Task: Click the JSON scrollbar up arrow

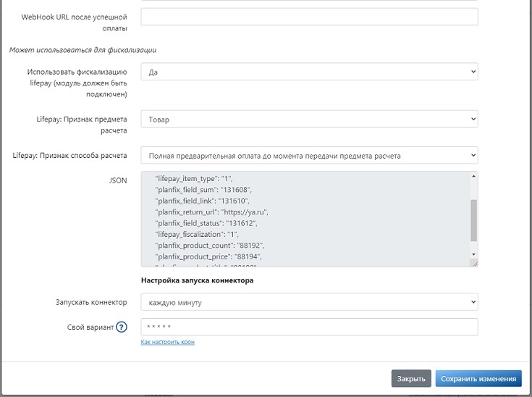Action: [x=473, y=176]
